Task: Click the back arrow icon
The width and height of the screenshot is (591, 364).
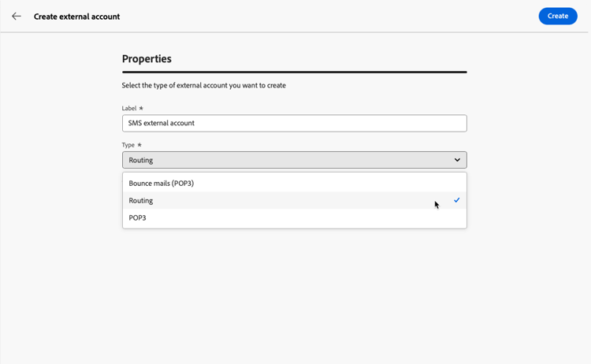Action: [x=17, y=16]
